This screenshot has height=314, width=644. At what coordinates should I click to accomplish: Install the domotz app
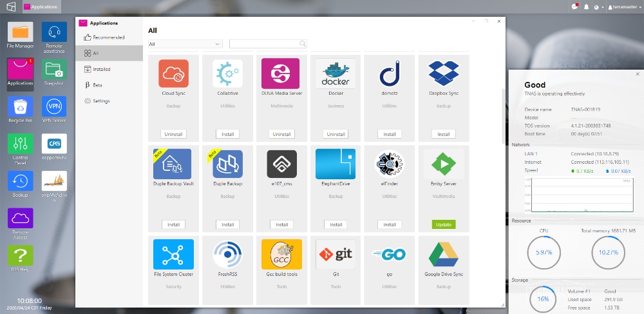coord(390,134)
